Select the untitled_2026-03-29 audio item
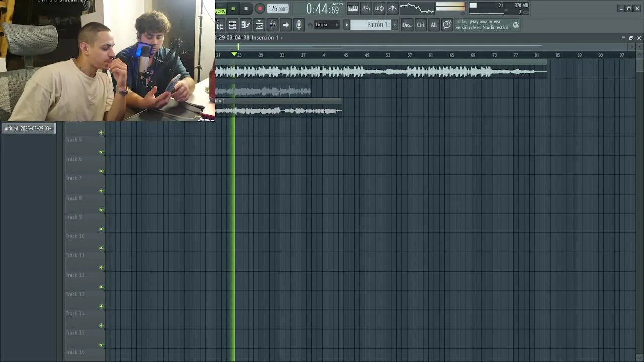 tap(28, 128)
